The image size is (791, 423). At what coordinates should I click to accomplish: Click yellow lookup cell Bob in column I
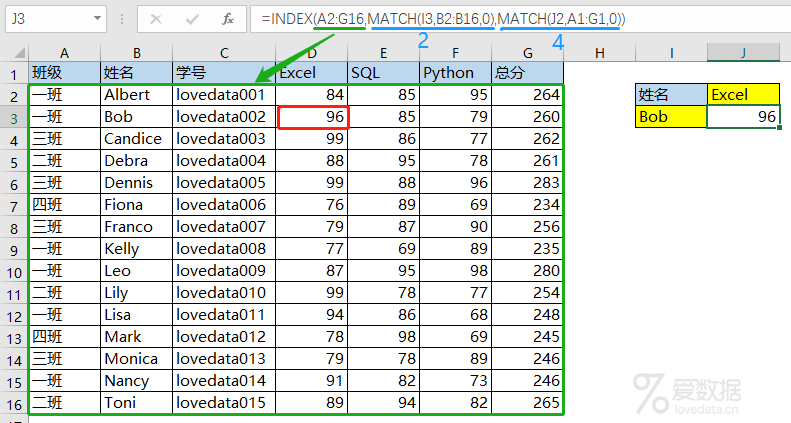pos(671,117)
